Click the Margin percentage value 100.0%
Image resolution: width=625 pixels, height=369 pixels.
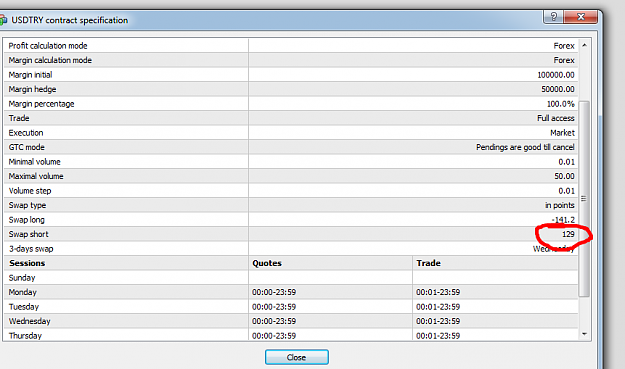560,104
